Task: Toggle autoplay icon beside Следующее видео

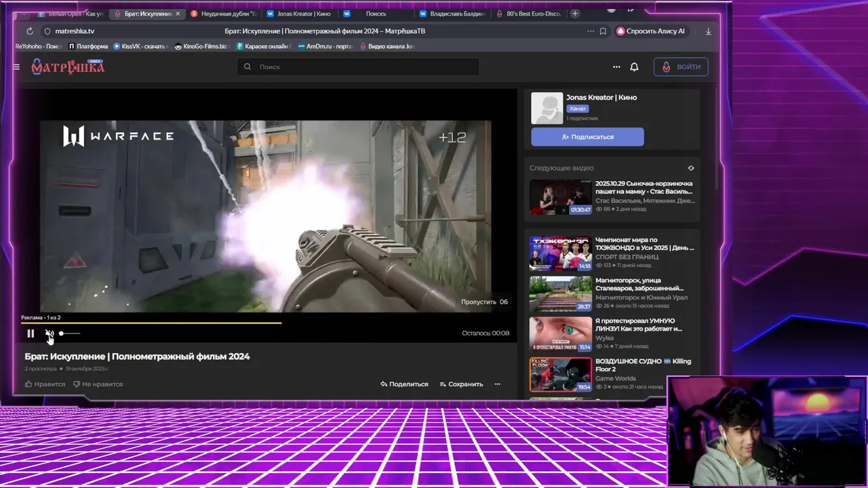Action: 691,168
